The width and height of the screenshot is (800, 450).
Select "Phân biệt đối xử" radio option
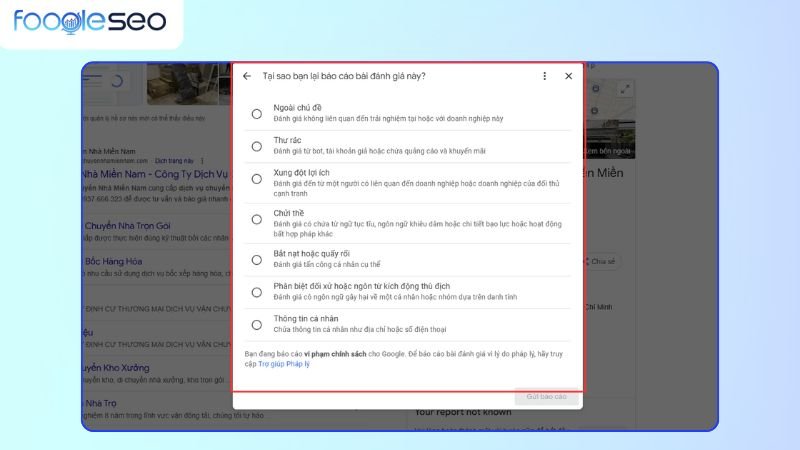[257, 292]
